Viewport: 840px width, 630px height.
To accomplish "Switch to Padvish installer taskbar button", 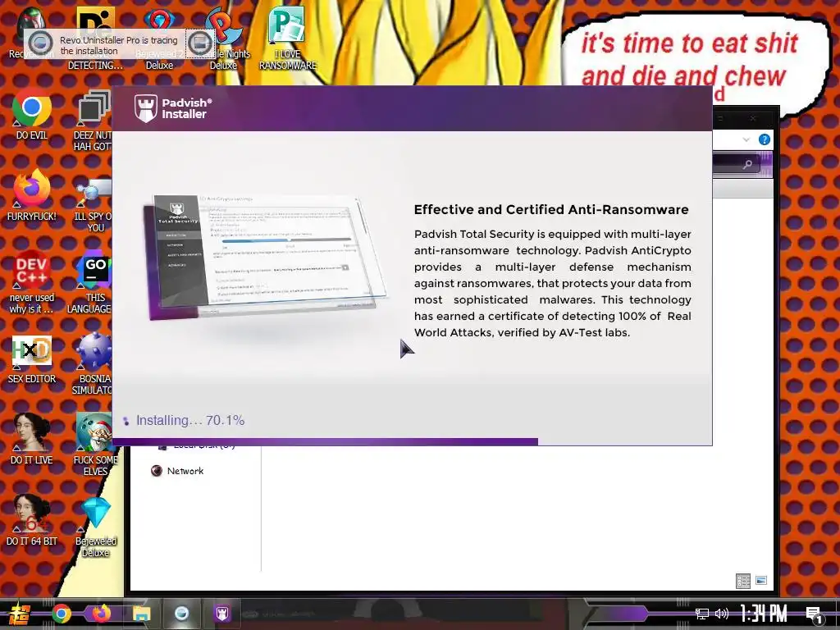I will coord(221,614).
